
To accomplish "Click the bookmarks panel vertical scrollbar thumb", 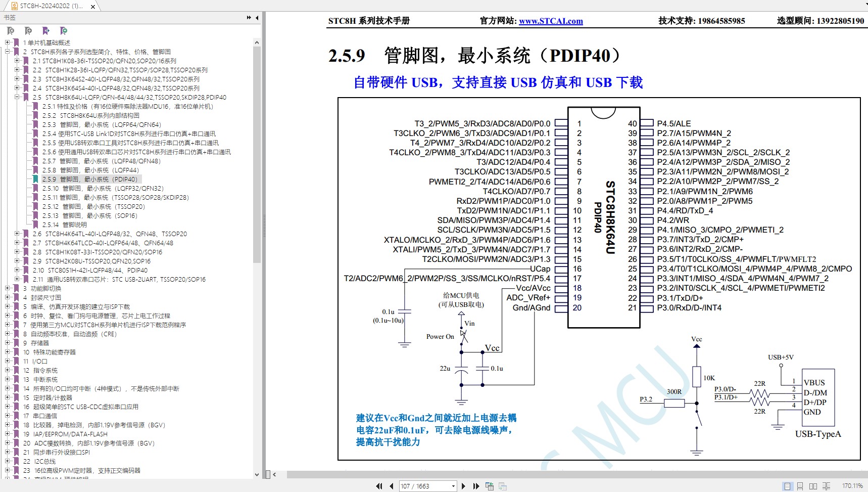I will [257, 155].
